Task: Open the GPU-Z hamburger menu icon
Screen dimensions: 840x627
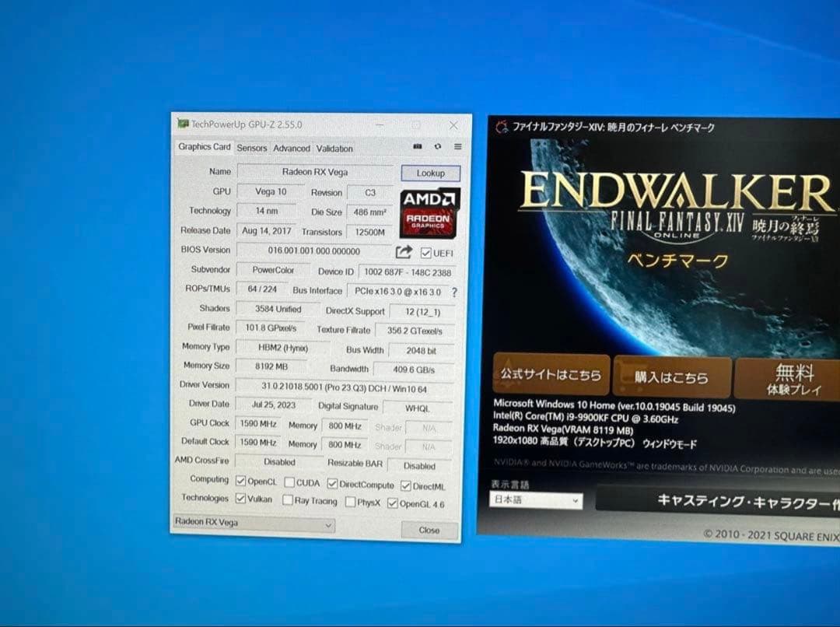Action: [457, 146]
